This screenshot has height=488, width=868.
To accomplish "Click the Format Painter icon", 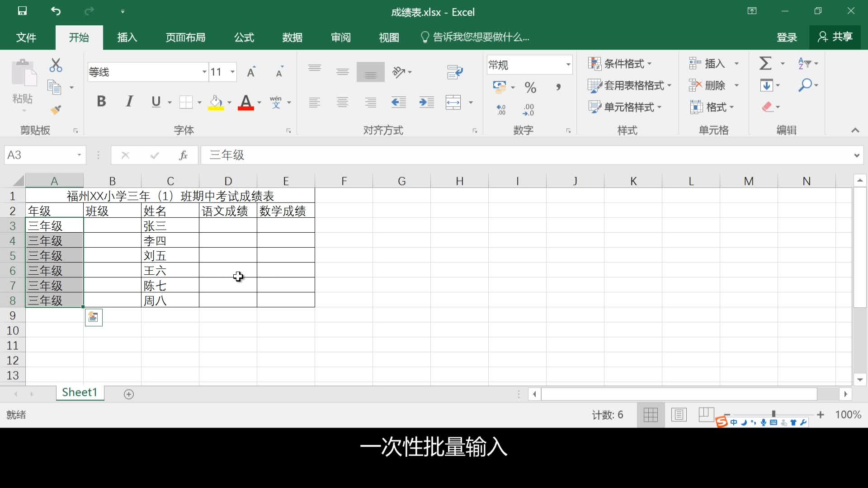I will coord(55,110).
